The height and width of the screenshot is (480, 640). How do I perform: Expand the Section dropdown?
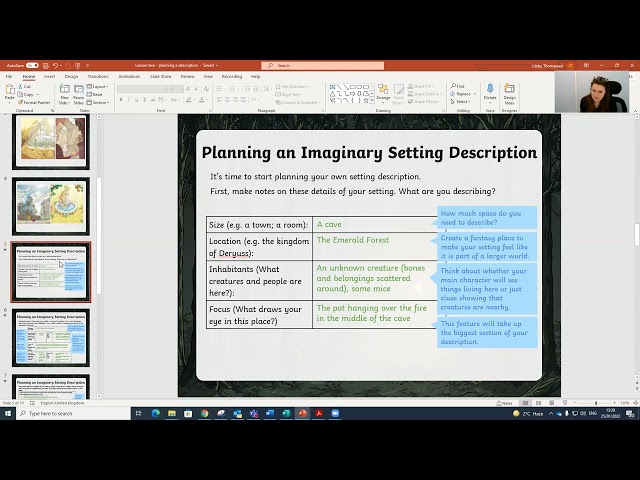click(x=98, y=102)
